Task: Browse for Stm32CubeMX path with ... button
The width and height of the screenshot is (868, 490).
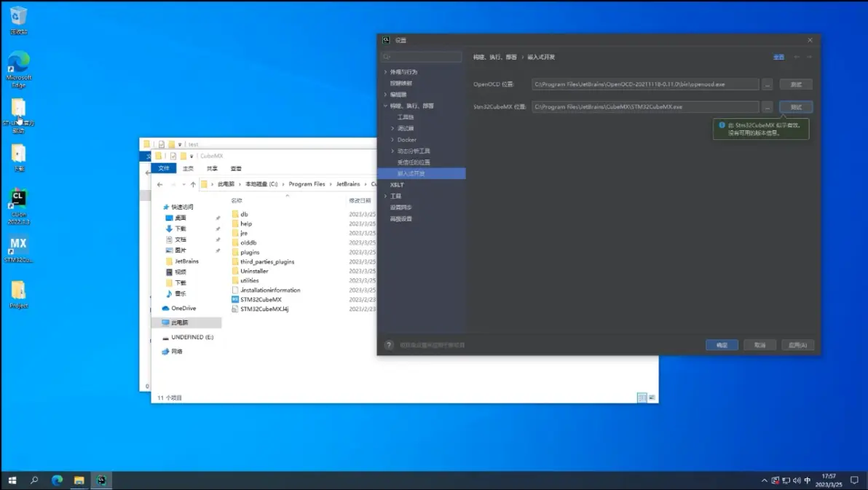Action: coord(767,107)
